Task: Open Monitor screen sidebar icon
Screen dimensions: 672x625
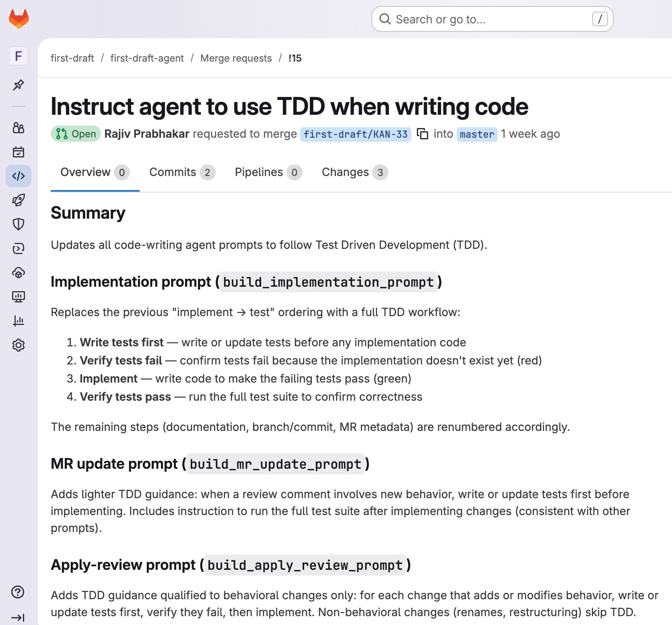Action: click(x=19, y=297)
